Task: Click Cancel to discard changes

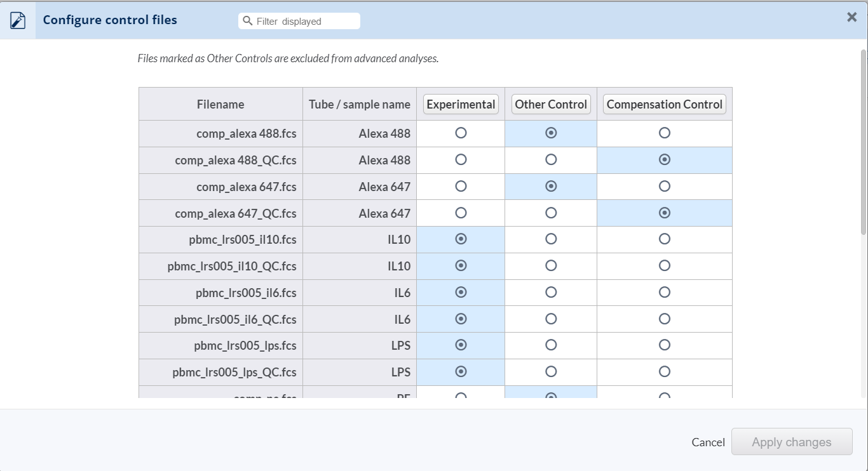Action: point(708,442)
